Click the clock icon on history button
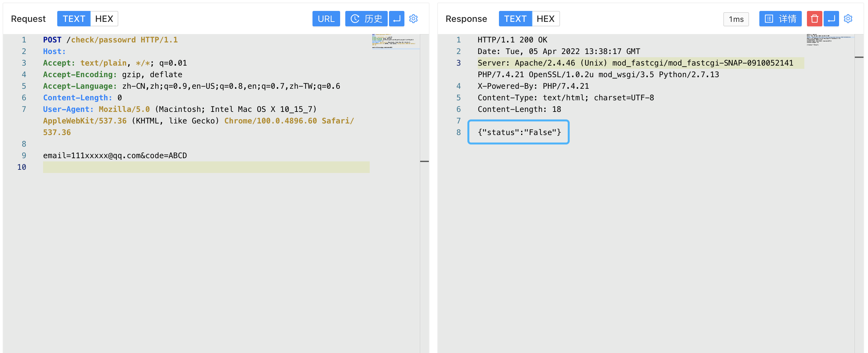The height and width of the screenshot is (353, 868). pyautogui.click(x=355, y=19)
